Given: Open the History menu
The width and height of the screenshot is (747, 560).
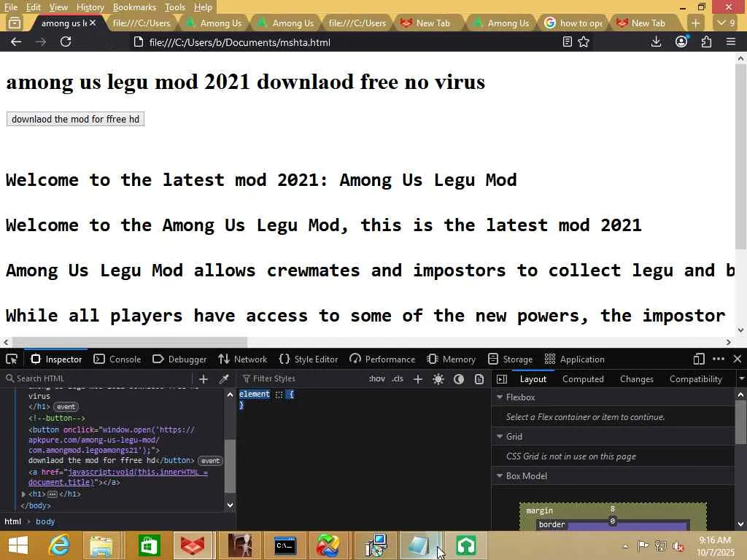Looking at the screenshot, I should [90, 7].
